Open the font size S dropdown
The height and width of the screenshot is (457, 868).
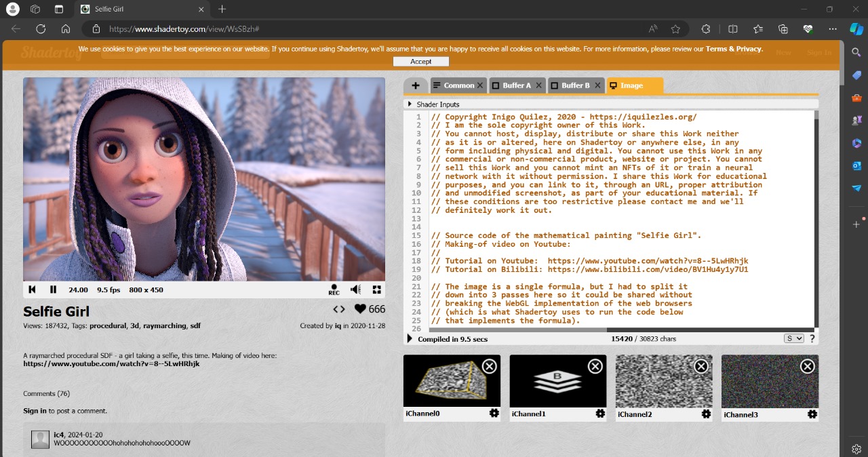coord(793,338)
